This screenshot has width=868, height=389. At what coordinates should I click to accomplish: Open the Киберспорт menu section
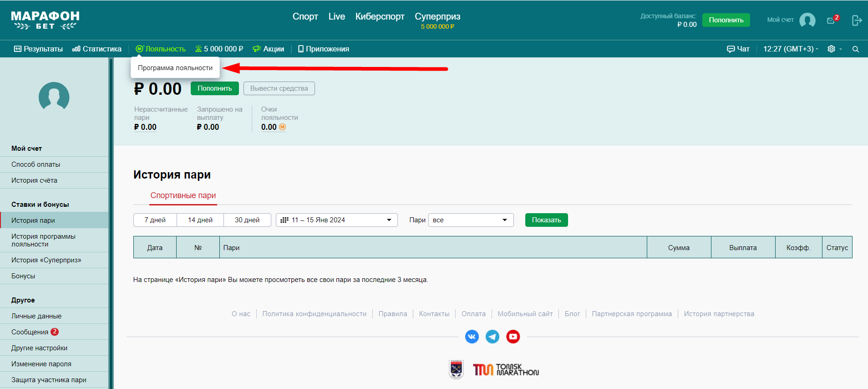point(380,16)
